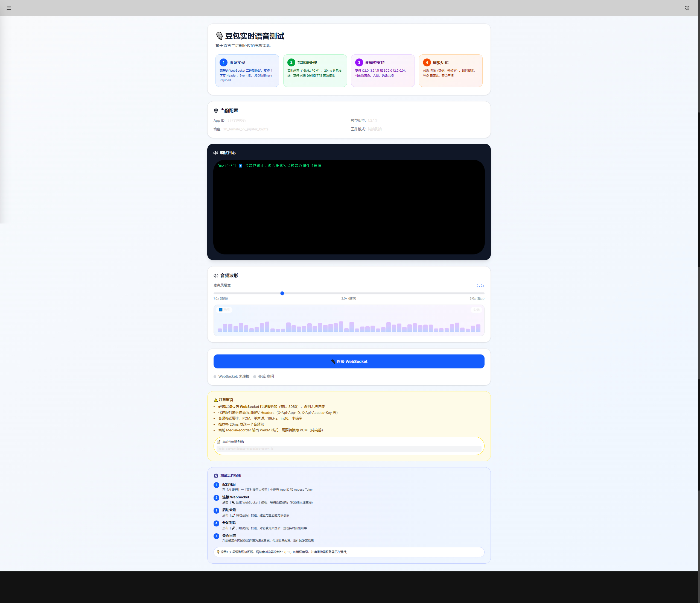Click the step 2 circle for 连接 WebSocket

[x=217, y=497]
